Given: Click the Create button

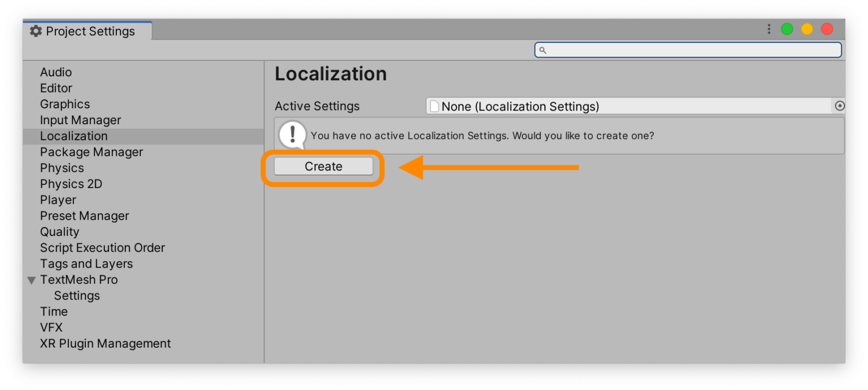Looking at the screenshot, I should click(x=323, y=166).
